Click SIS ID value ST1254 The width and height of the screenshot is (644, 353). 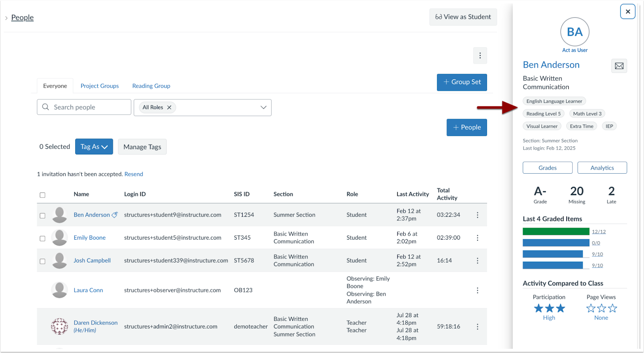(x=244, y=215)
